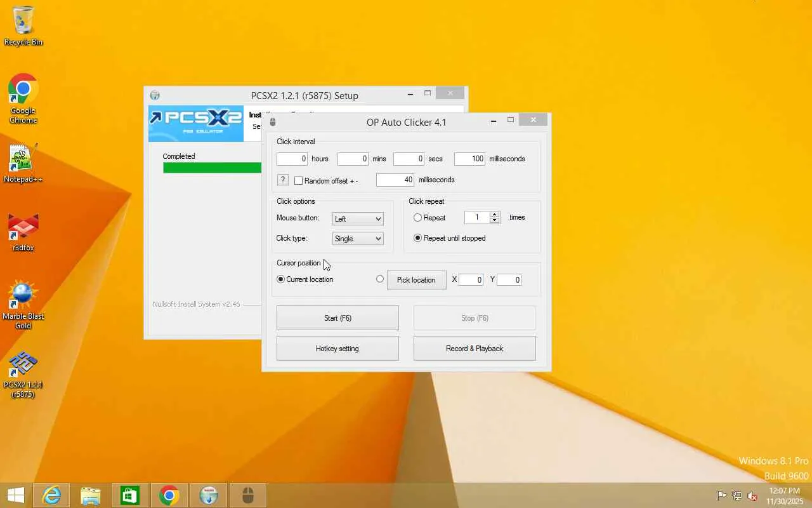
Task: Click the volume speaker tray icon
Action: click(x=752, y=496)
